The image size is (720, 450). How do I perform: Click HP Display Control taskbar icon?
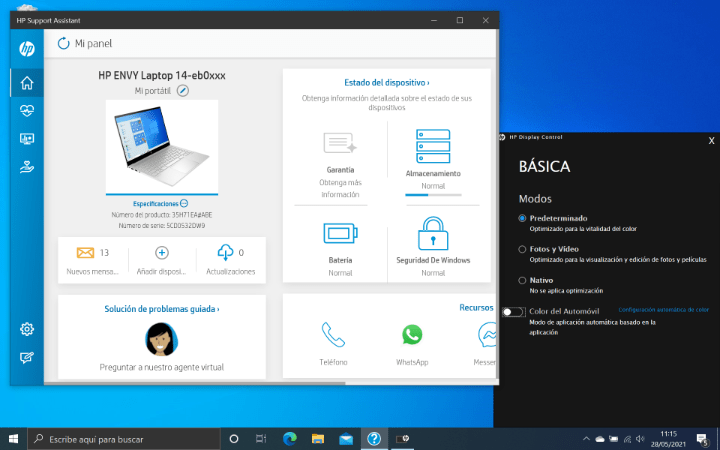402,439
